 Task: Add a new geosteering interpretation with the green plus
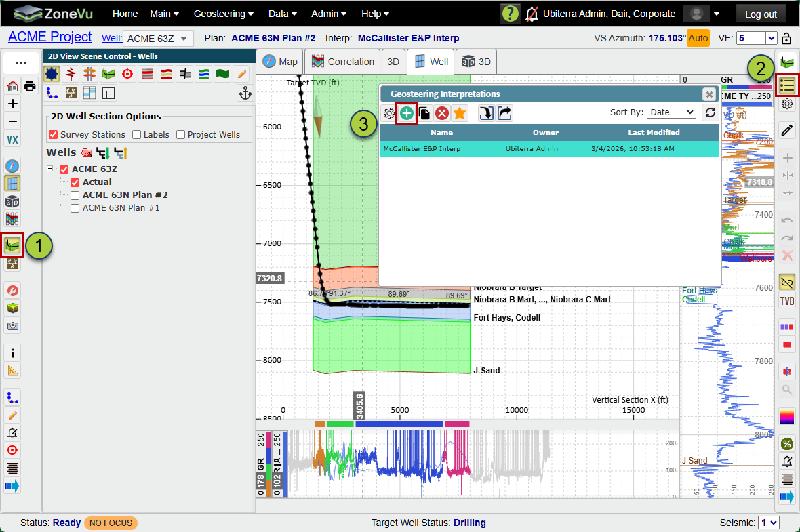tap(407, 113)
